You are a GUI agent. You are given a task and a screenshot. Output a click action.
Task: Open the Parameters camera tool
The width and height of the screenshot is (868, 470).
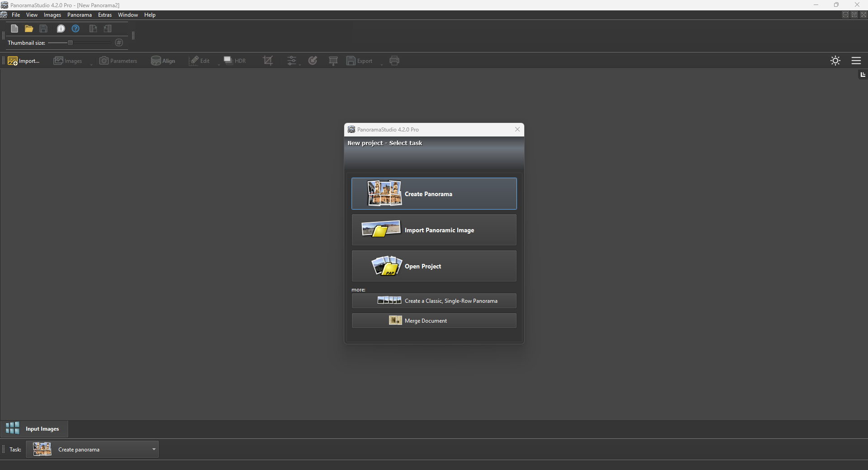(x=118, y=61)
